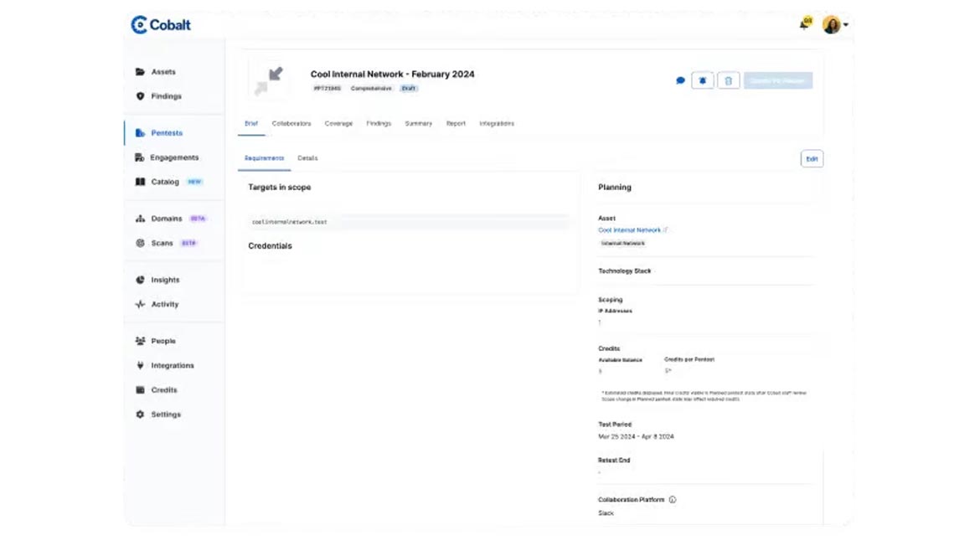Select the Details sub-tab

307,158
